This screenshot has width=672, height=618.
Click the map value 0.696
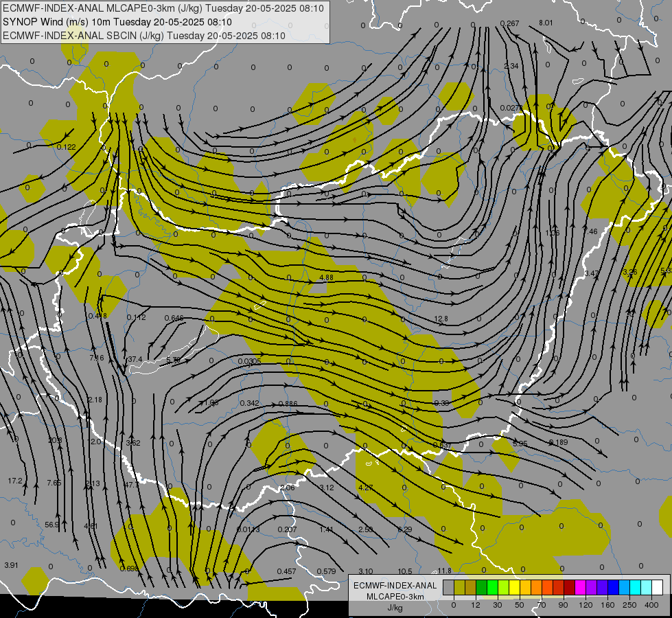[x=129, y=569]
